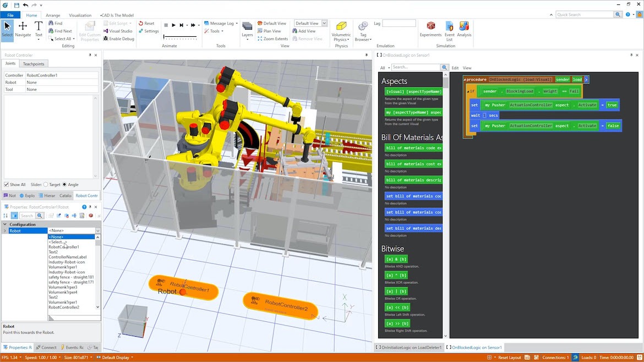Screen dimensions: 644x362
Task: Switch to the Visualization ribbon tab
Action: pos(80,15)
